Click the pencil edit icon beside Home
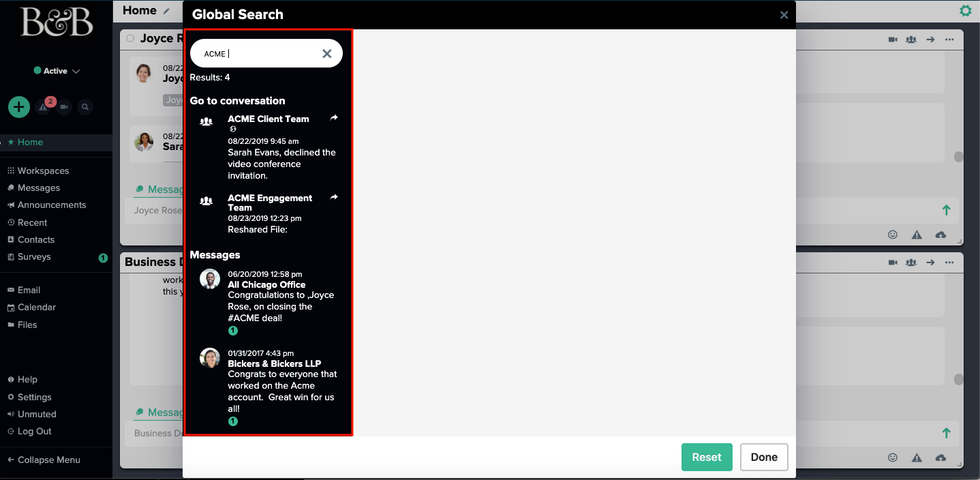 coord(166,12)
